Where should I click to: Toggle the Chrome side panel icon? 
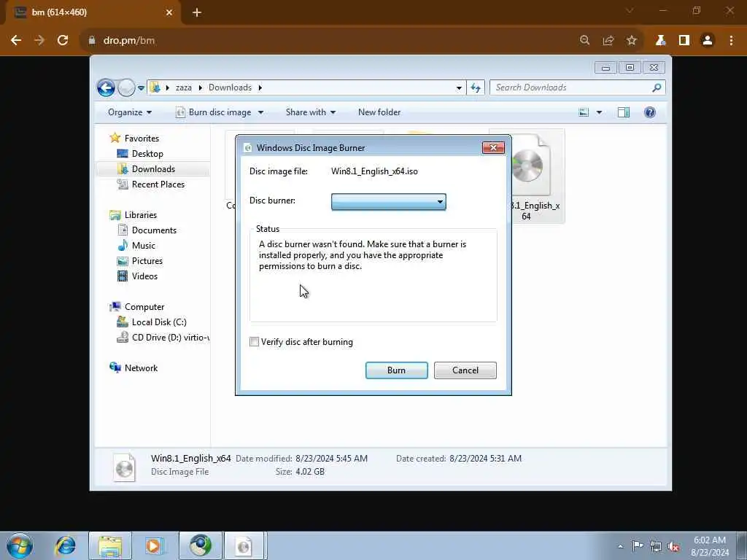[x=684, y=41]
